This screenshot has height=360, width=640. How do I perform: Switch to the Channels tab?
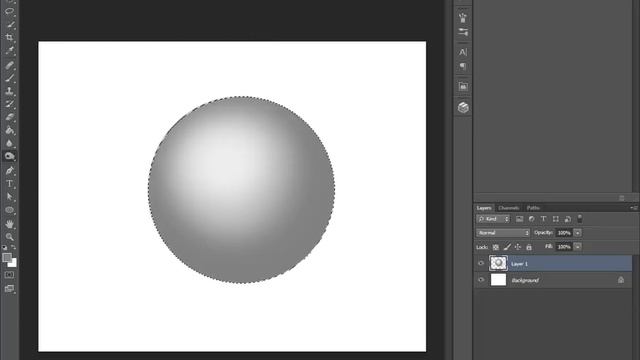tap(509, 208)
